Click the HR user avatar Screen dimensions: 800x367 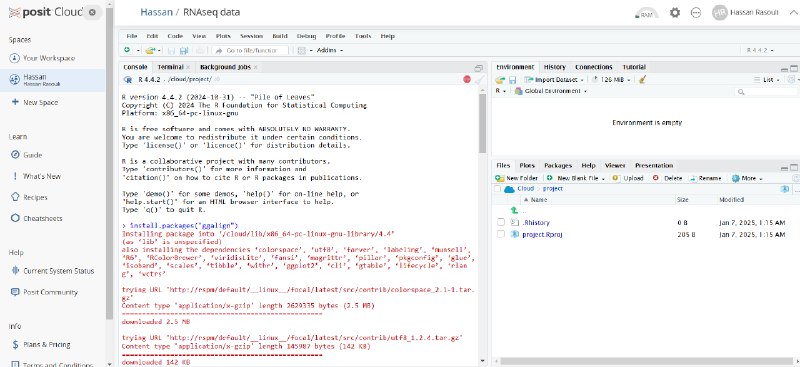click(x=719, y=13)
